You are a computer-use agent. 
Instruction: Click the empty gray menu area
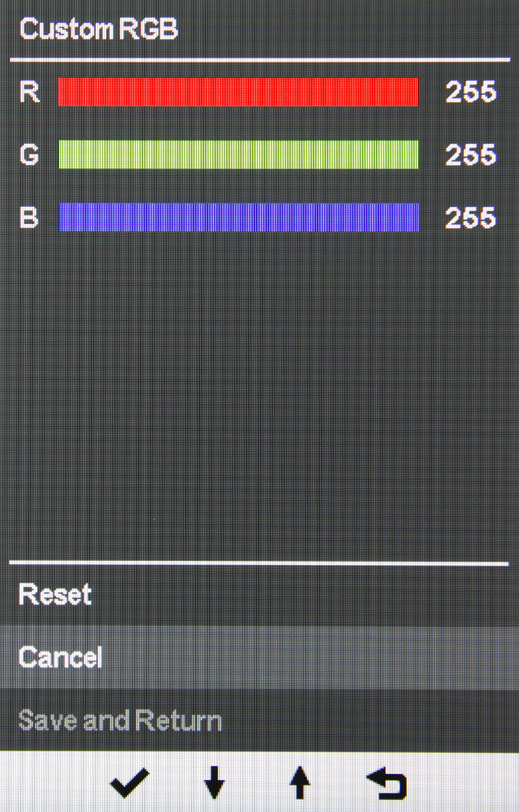pos(259,396)
